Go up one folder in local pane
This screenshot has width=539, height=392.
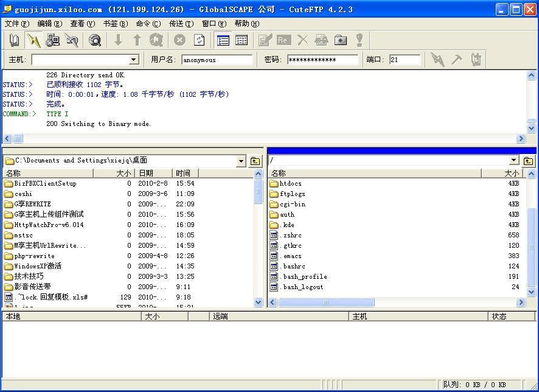[256, 161]
